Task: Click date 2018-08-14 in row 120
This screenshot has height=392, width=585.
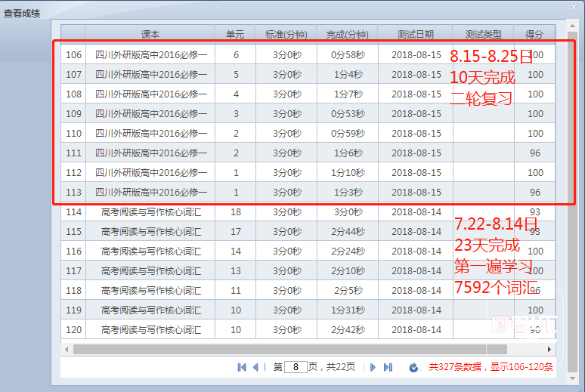Action: pos(416,330)
